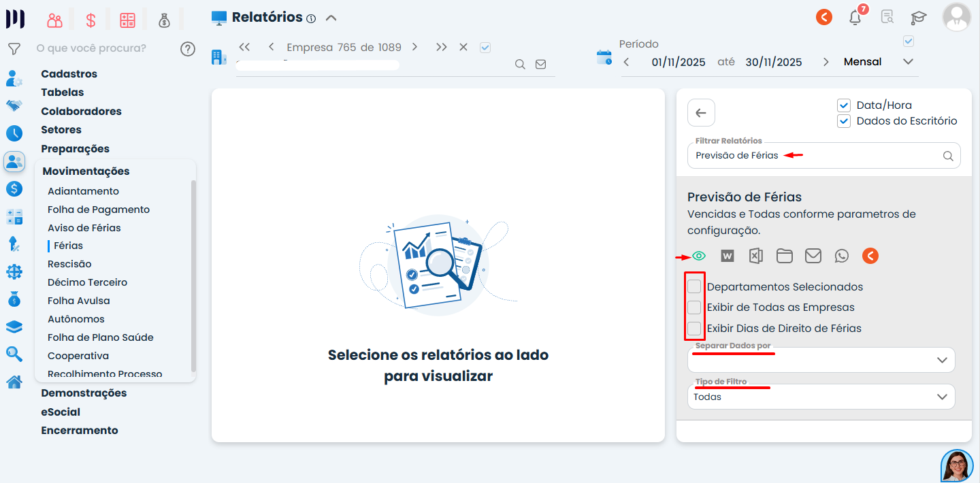Check Departamentos Selecionados
This screenshot has height=483, width=980.
(x=694, y=286)
